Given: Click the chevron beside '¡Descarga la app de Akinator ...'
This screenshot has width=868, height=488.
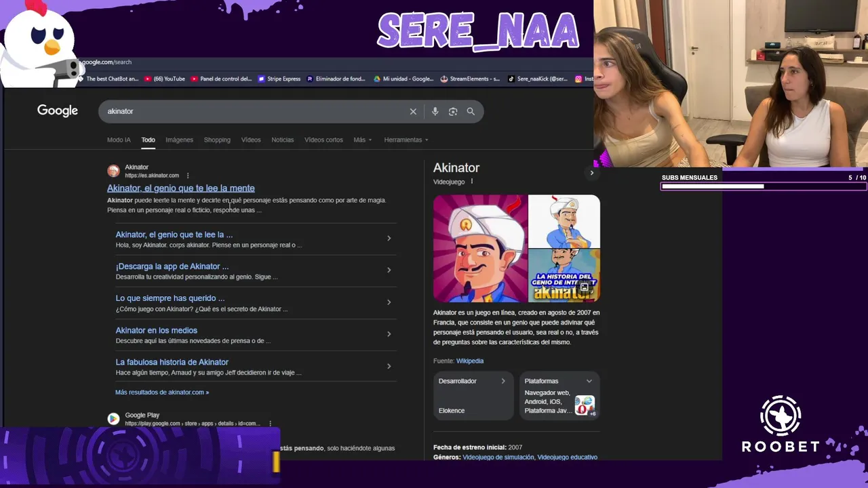Looking at the screenshot, I should point(389,270).
